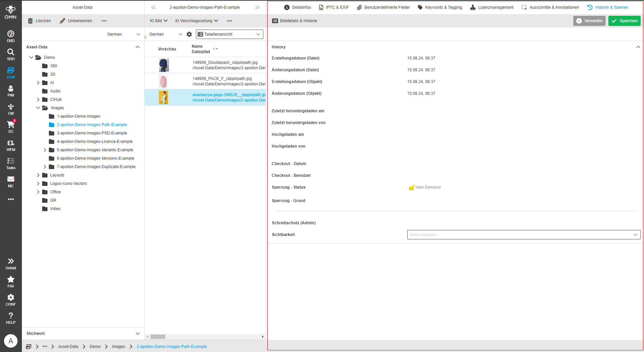Unfold the sidebar navigation
The width and height of the screenshot is (644, 352).
coord(11,264)
